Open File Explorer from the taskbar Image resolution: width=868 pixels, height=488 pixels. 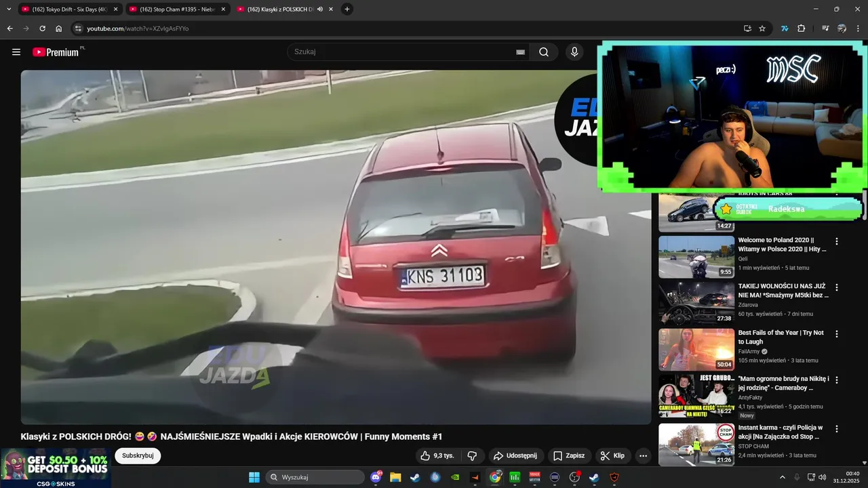click(395, 477)
